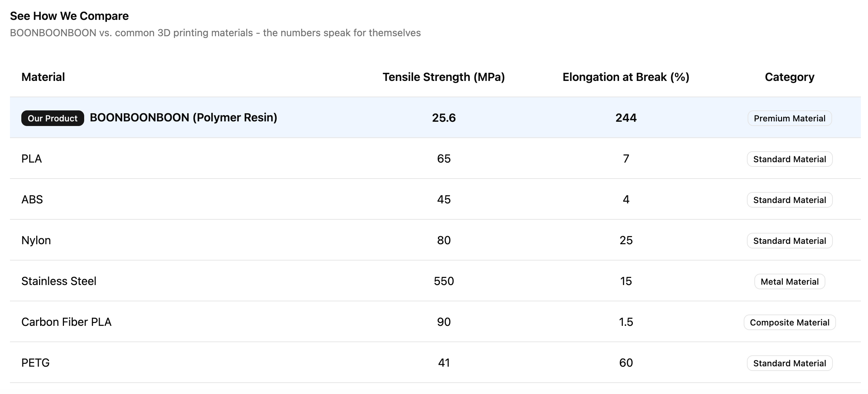Viewport: 868px width, 394px height.
Task: Click the Tensile Strength (MPa) column header
Action: [444, 77]
